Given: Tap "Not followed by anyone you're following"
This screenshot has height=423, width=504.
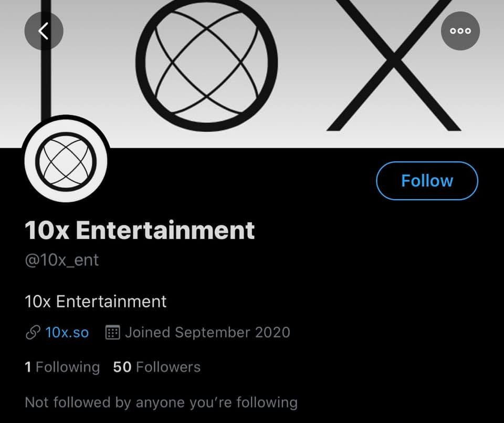Looking at the screenshot, I should (x=161, y=403).
